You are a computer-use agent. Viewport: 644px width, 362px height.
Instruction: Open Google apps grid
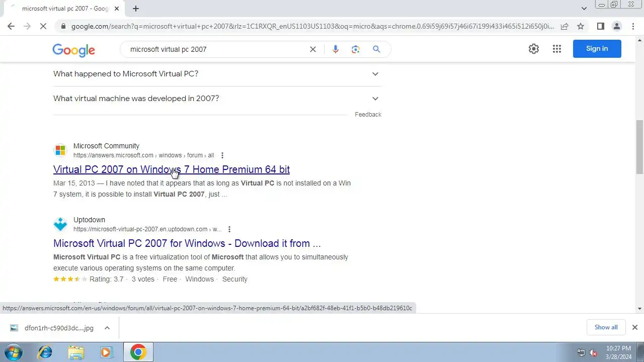[557, 49]
